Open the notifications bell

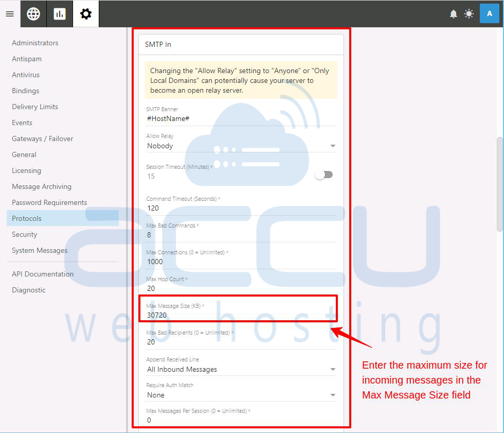pyautogui.click(x=453, y=14)
